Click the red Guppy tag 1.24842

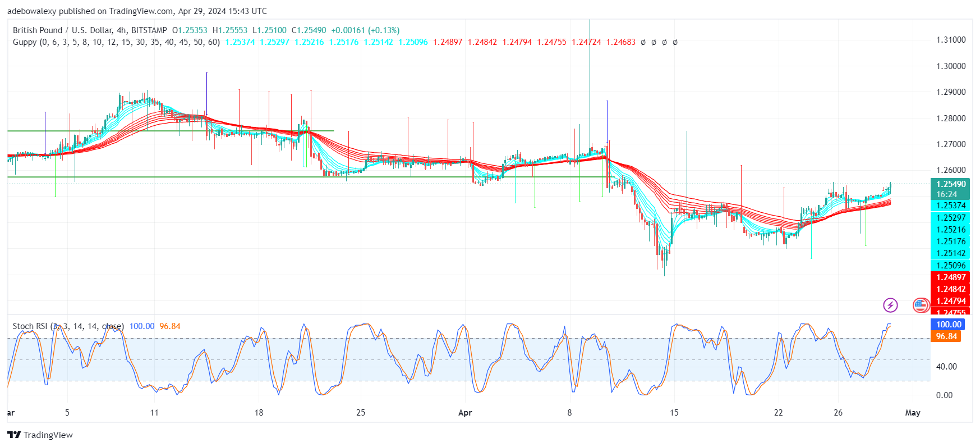[951, 289]
